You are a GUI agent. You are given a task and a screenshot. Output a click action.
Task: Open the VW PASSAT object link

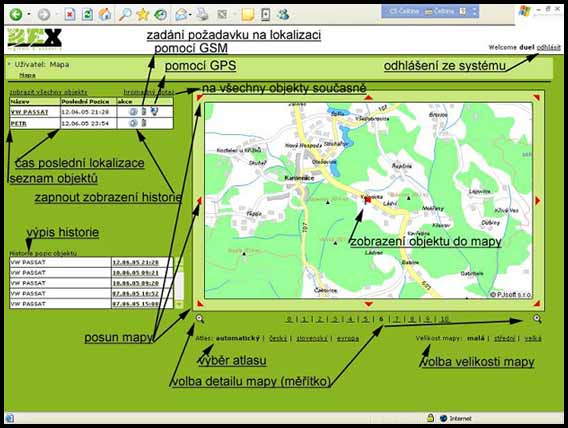tap(29, 112)
